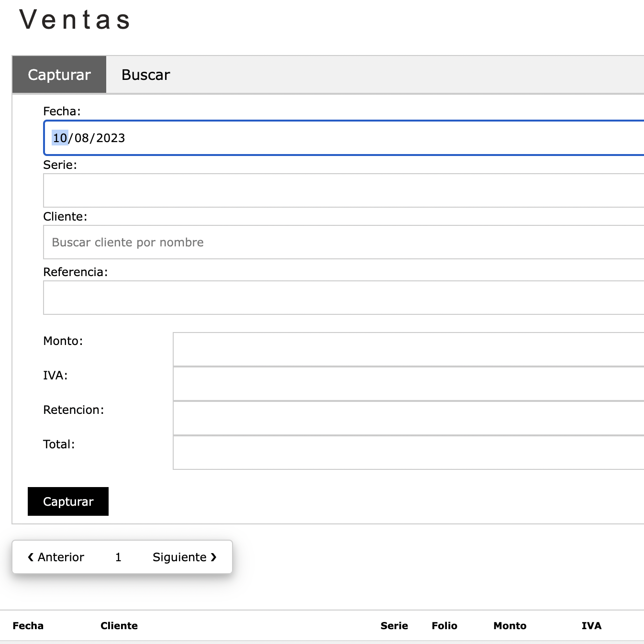The image size is (644, 644).
Task: Focus the Serie input field
Action: (344, 190)
